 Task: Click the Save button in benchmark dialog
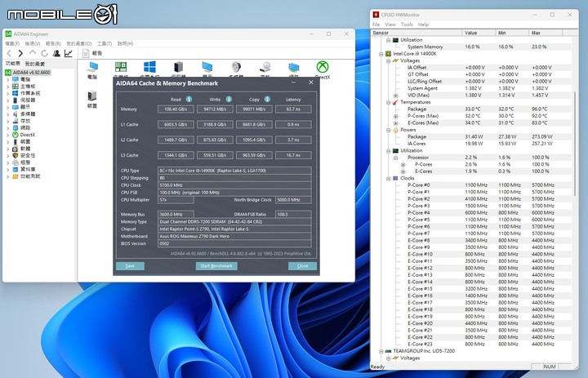pyautogui.click(x=130, y=266)
